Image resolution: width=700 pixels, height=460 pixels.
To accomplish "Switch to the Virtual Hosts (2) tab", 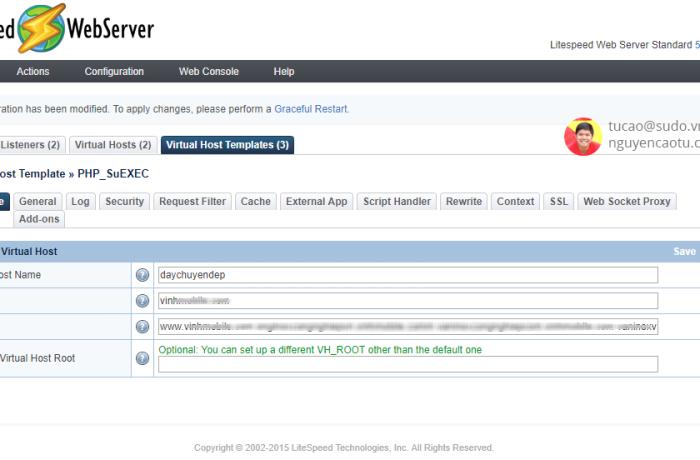I will (113, 145).
